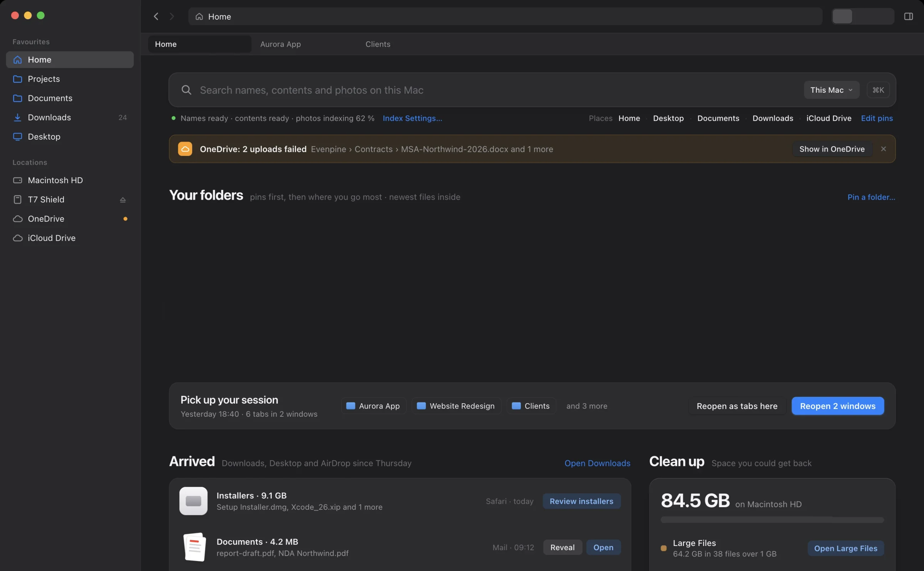Click Open button for Documents row

tap(603, 547)
